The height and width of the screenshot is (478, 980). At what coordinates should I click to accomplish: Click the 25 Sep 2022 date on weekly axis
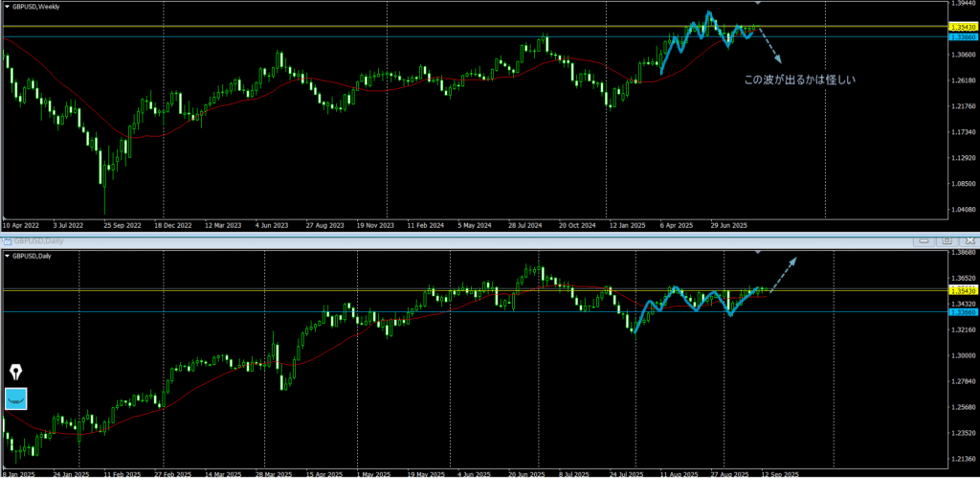pos(122,226)
